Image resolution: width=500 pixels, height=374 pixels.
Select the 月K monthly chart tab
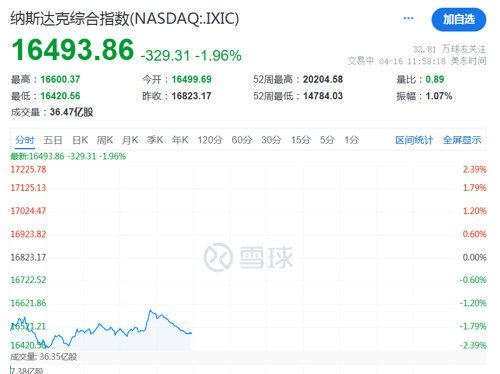[x=130, y=140]
